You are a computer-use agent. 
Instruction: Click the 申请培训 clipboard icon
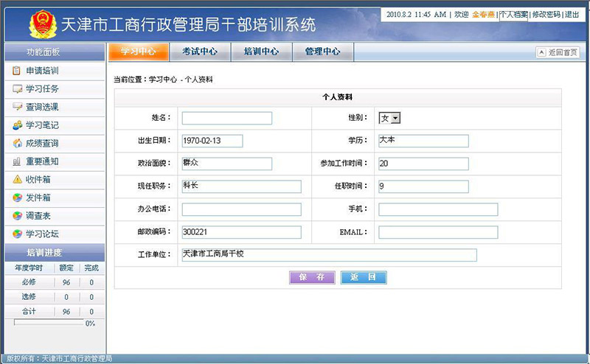click(17, 71)
